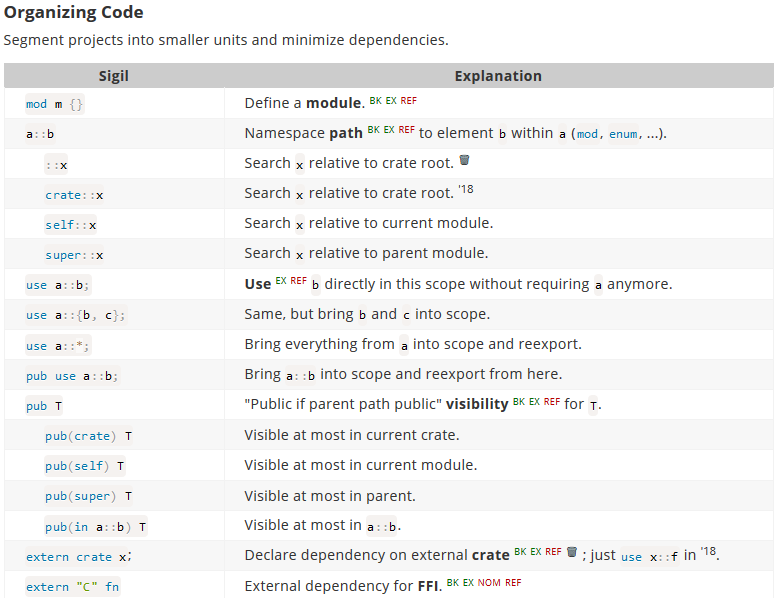
Task: Click the enum keyword link in the path row
Action: (x=623, y=134)
